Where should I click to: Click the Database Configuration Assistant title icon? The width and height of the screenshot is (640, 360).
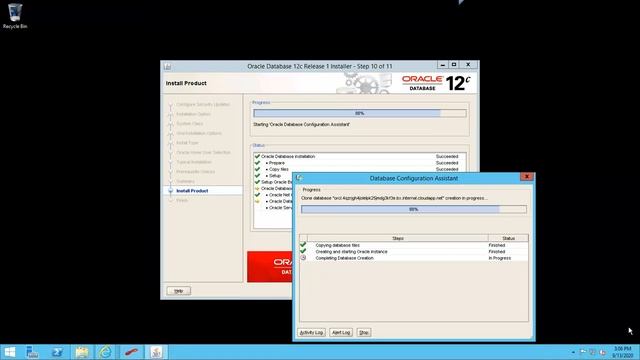(x=299, y=178)
